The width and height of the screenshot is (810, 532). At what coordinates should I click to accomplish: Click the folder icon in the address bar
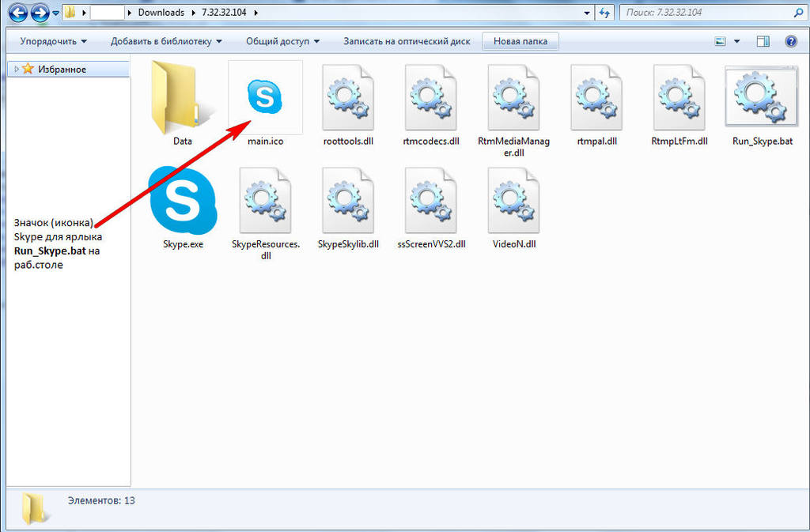70,13
